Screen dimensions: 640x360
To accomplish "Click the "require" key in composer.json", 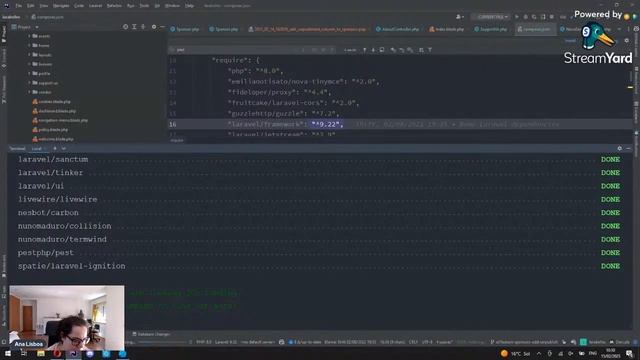I will (229, 60).
